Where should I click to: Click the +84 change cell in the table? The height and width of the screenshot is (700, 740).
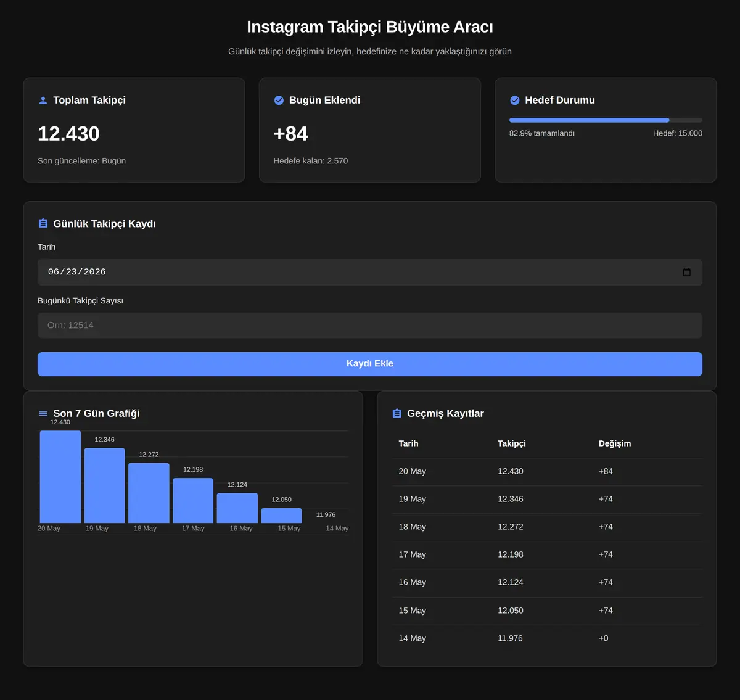click(x=606, y=471)
